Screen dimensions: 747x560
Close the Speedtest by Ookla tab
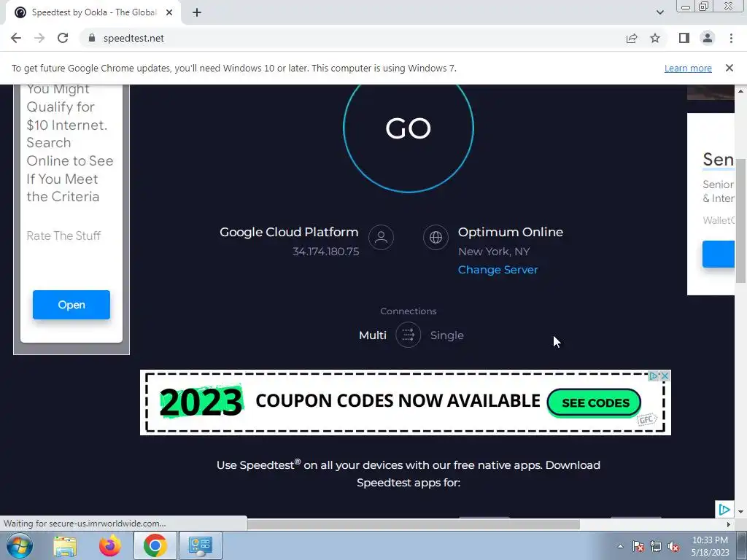pyautogui.click(x=169, y=12)
